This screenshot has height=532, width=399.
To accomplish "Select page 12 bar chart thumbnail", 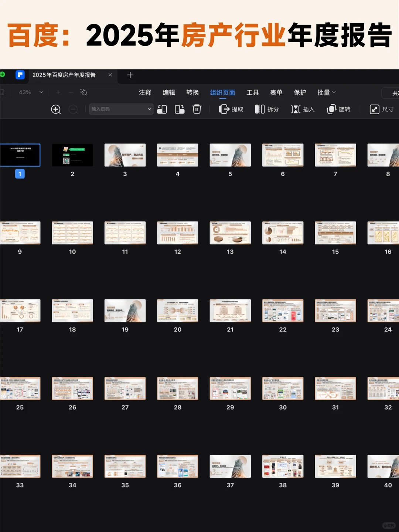I will [x=178, y=233].
